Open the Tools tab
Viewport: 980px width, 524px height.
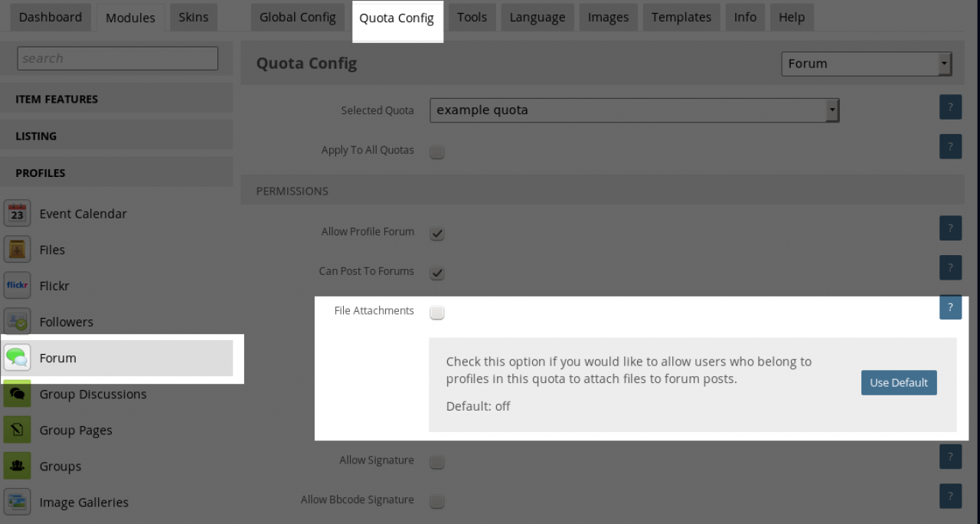(472, 17)
